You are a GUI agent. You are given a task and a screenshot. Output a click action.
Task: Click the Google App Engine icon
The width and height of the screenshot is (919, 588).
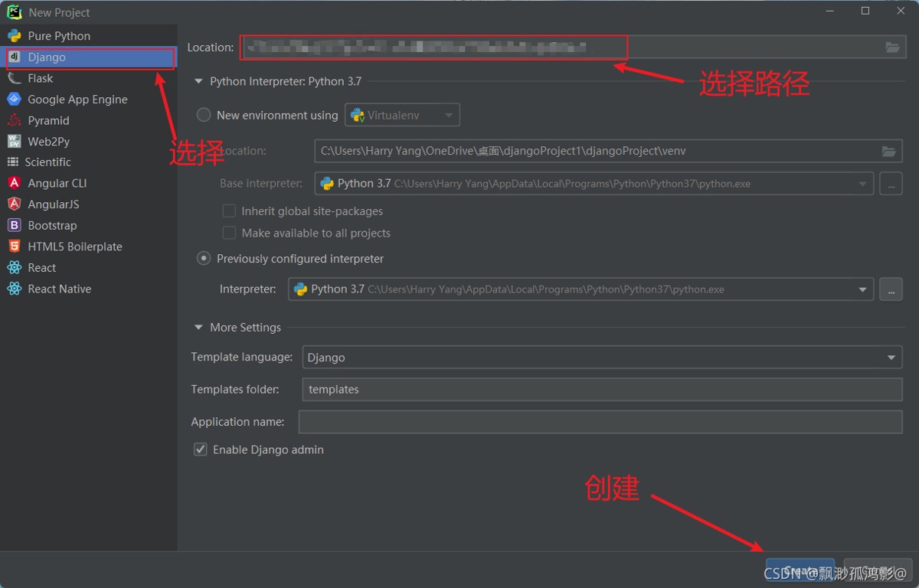pos(15,100)
